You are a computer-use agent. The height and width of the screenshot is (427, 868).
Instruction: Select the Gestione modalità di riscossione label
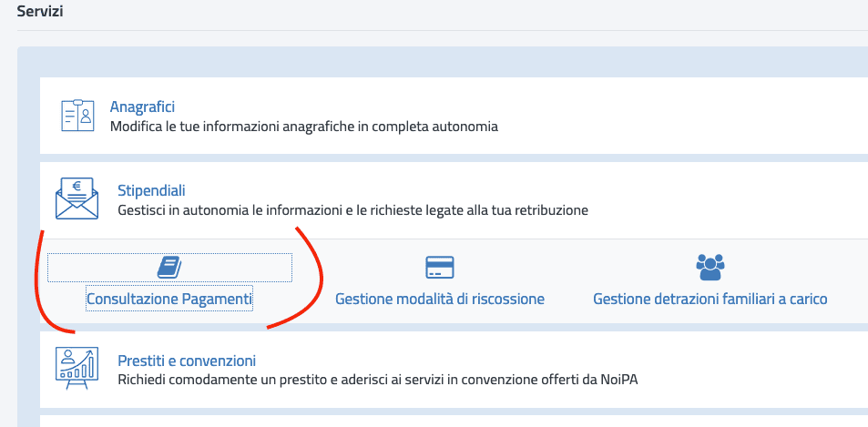[440, 299]
